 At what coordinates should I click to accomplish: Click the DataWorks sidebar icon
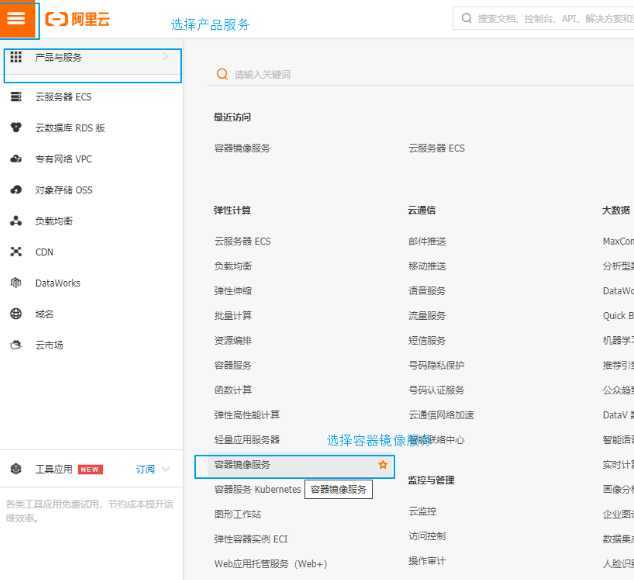[x=16, y=282]
